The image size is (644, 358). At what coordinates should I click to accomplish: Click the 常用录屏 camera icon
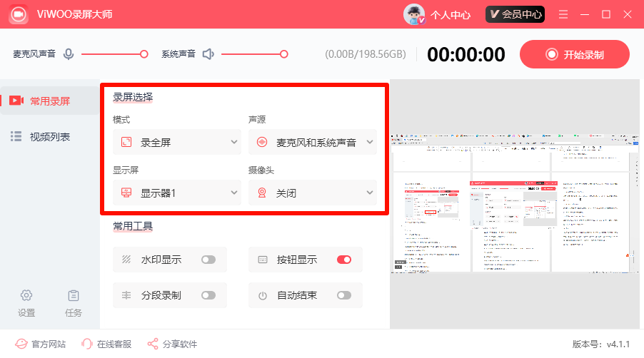click(16, 101)
